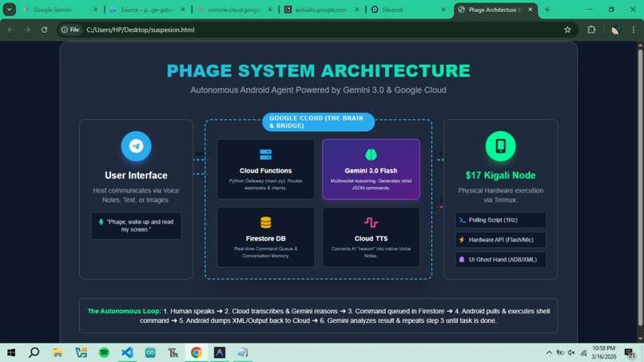Expand the tab search dropdown arrow

(x=9, y=9)
